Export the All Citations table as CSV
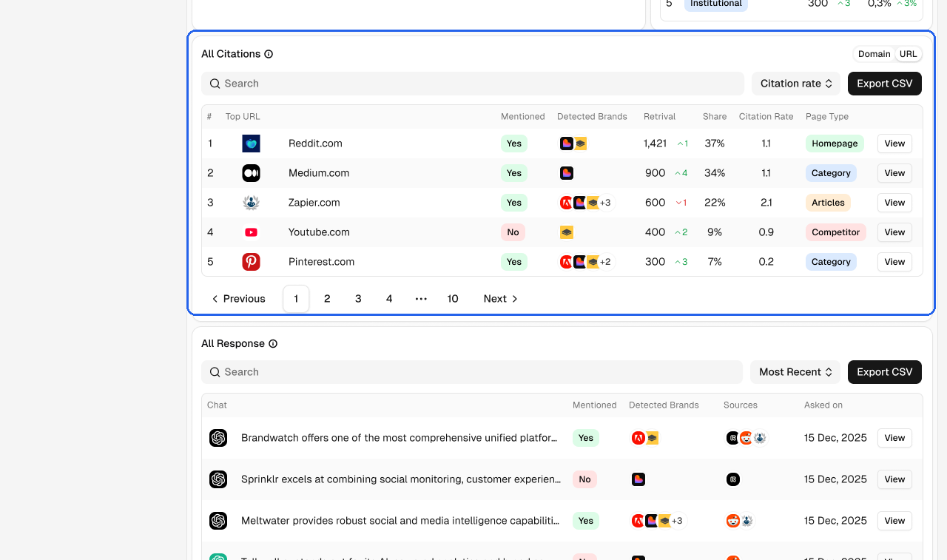This screenshot has width=947, height=560. pyautogui.click(x=885, y=84)
